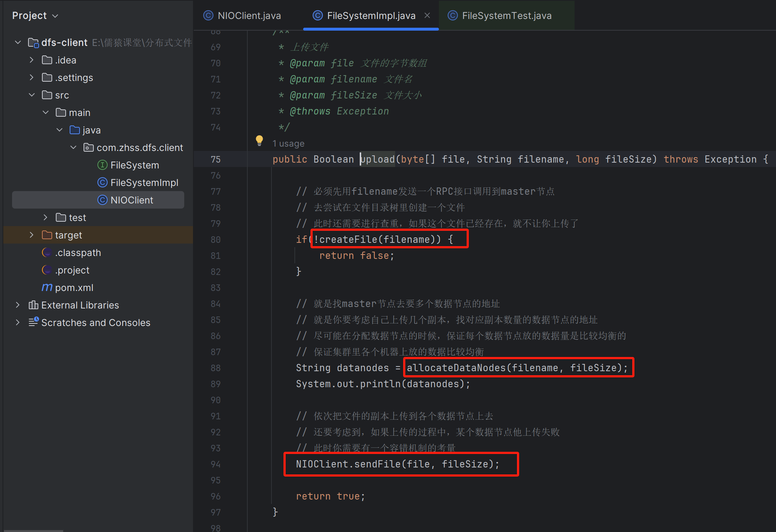Expand the .settings folder
The height and width of the screenshot is (532, 776).
pyautogui.click(x=32, y=77)
